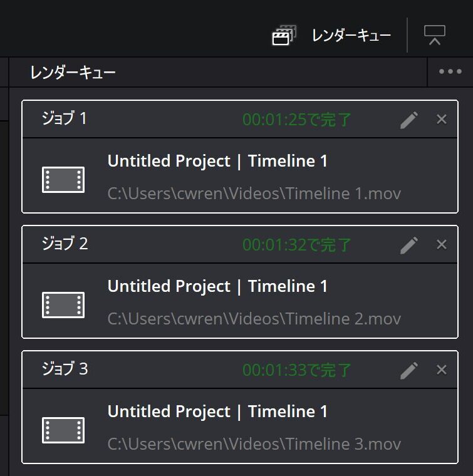Click the filmstrip icon of ジョブ 1
Viewport: 473px width, 476px height.
[63, 179]
